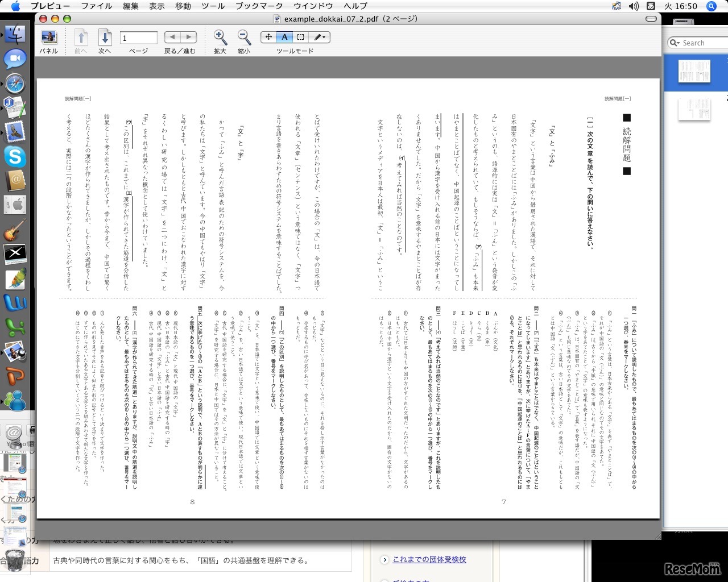The width and height of the screenshot is (728, 582).
Task: Open the 表示 menu
Action: click(x=157, y=6)
